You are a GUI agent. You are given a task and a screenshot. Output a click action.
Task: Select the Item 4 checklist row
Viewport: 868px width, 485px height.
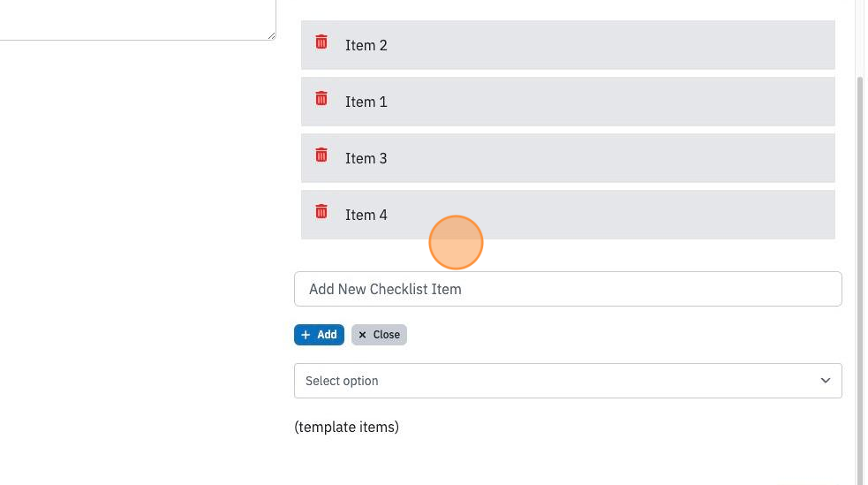pyautogui.click(x=568, y=215)
